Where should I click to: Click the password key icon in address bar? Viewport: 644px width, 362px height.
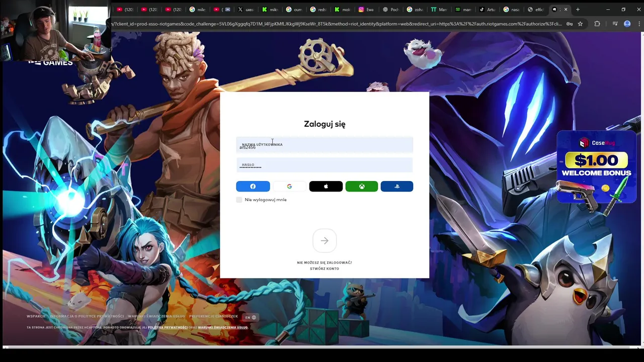click(569, 24)
